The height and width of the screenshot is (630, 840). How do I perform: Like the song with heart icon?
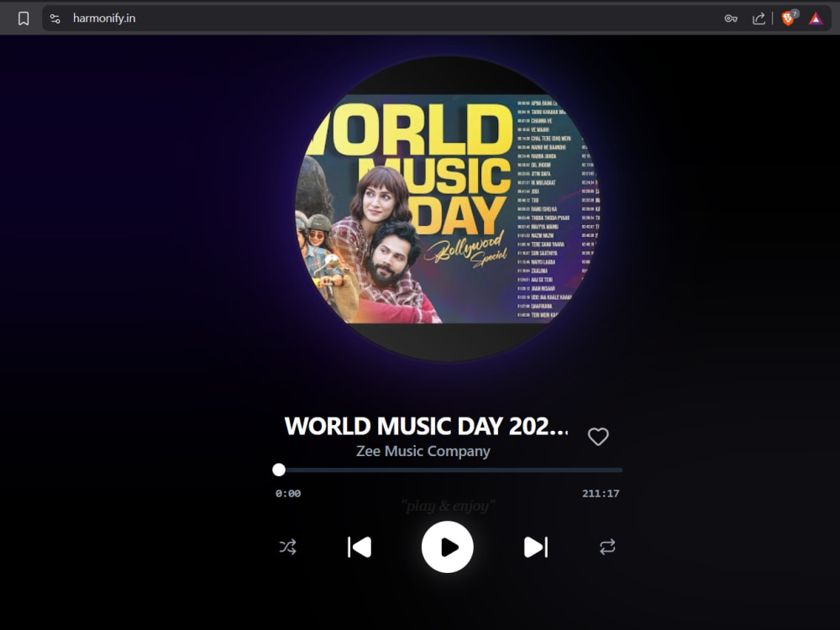coord(598,437)
